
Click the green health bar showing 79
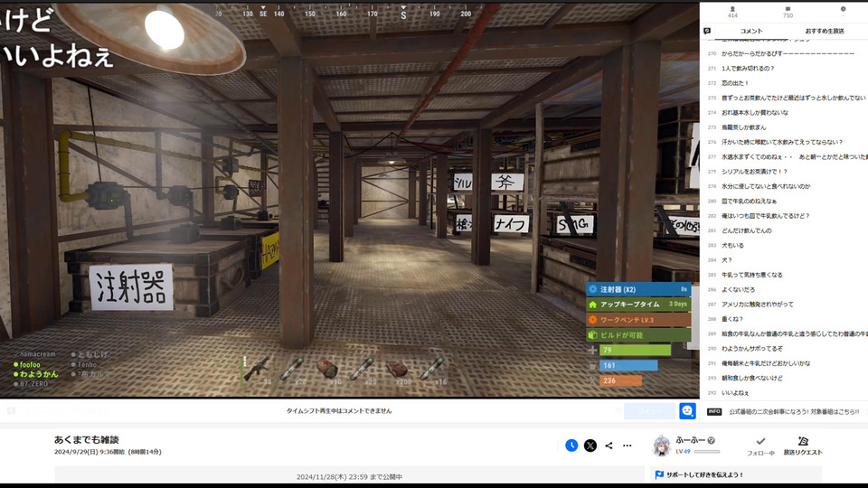pyautogui.click(x=635, y=351)
